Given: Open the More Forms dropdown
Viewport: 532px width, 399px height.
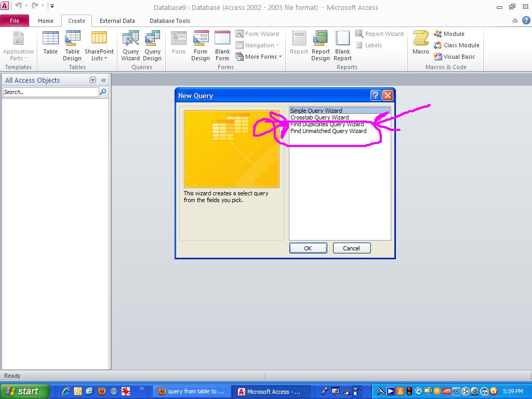Looking at the screenshot, I should tap(259, 57).
